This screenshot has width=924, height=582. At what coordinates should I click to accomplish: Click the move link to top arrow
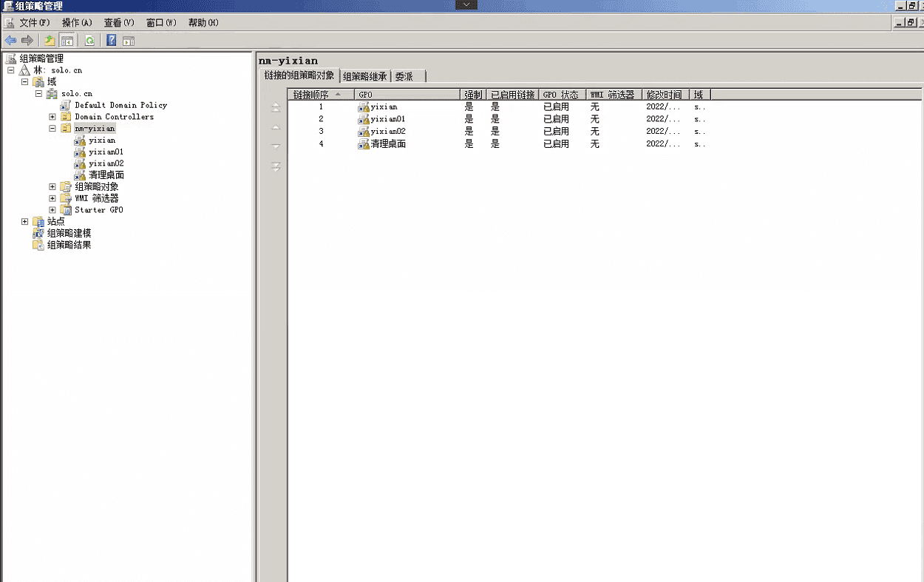[x=276, y=107]
